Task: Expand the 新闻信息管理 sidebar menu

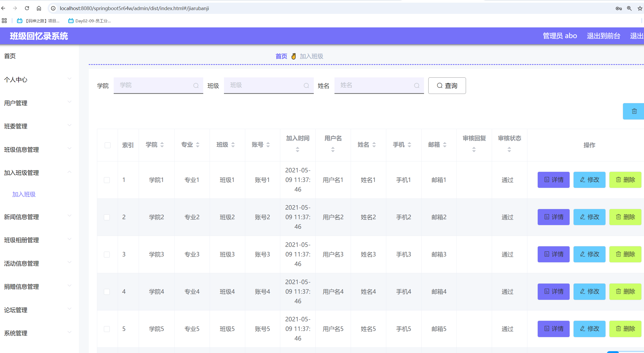Action: pos(39,217)
